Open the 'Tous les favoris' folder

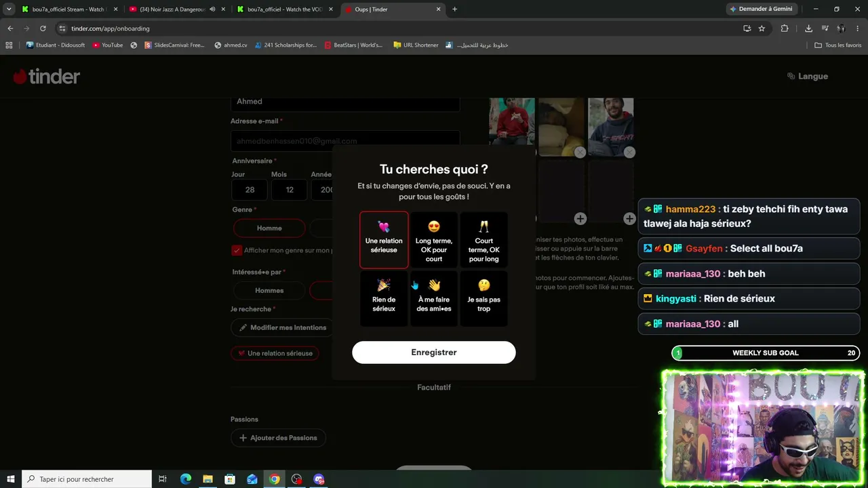(x=838, y=45)
